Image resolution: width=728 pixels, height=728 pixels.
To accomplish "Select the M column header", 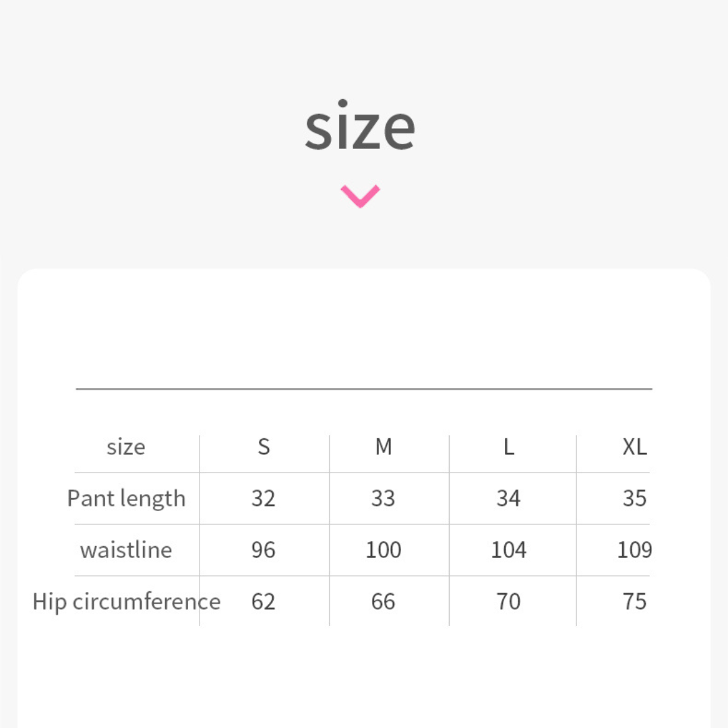I will pos(383,447).
